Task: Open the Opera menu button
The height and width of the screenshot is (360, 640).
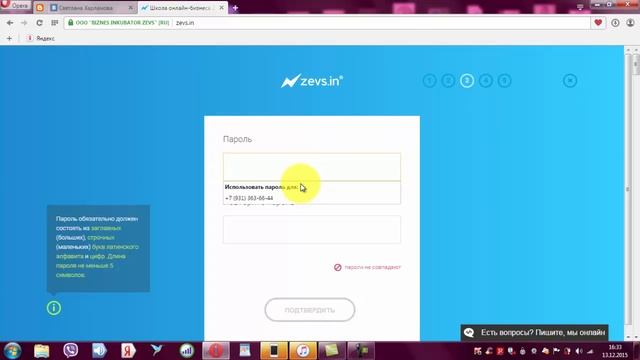Action: pos(15,6)
